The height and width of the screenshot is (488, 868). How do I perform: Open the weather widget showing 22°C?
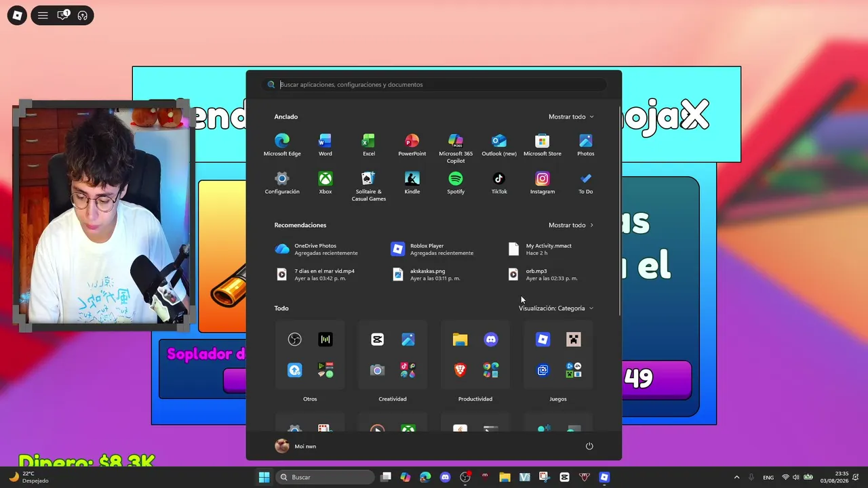(29, 477)
